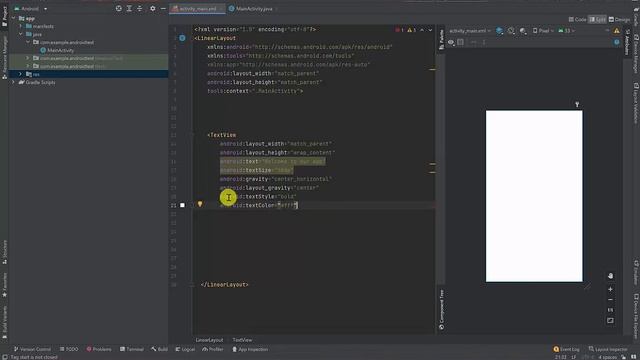Zoom in preview with plus icon
This screenshot has width=640, height=360.
click(x=610, y=289)
